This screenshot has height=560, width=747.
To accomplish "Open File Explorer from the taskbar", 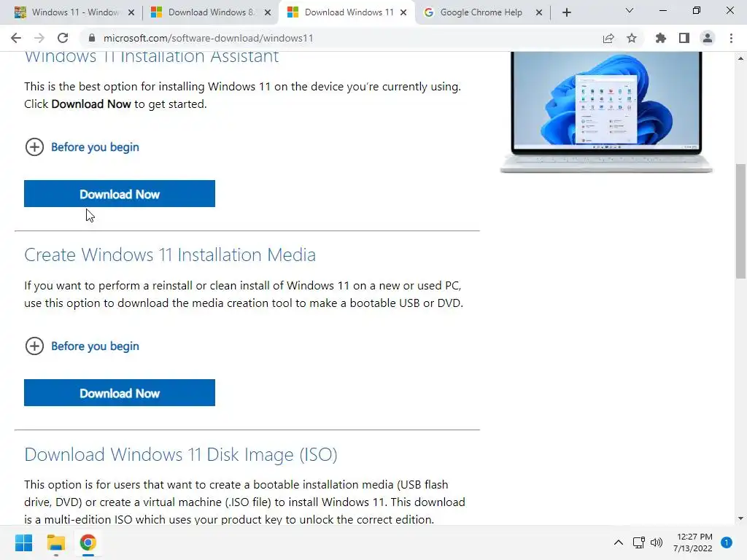I will tap(55, 542).
